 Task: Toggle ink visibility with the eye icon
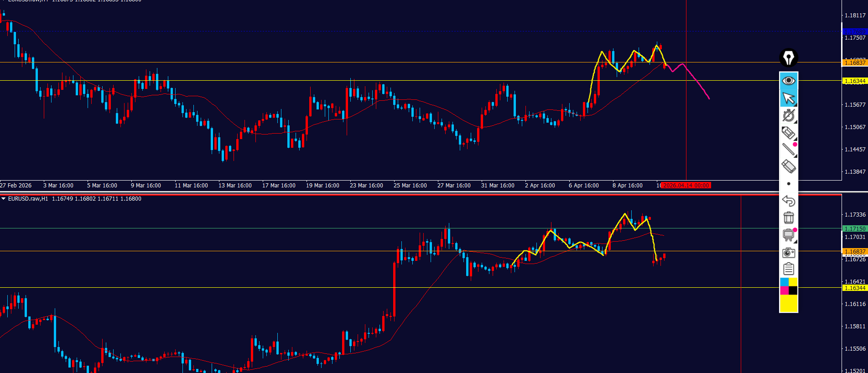(x=788, y=81)
